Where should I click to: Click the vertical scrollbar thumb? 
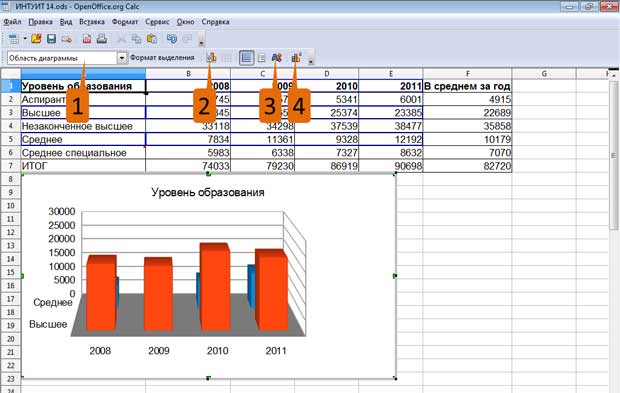tap(614, 156)
